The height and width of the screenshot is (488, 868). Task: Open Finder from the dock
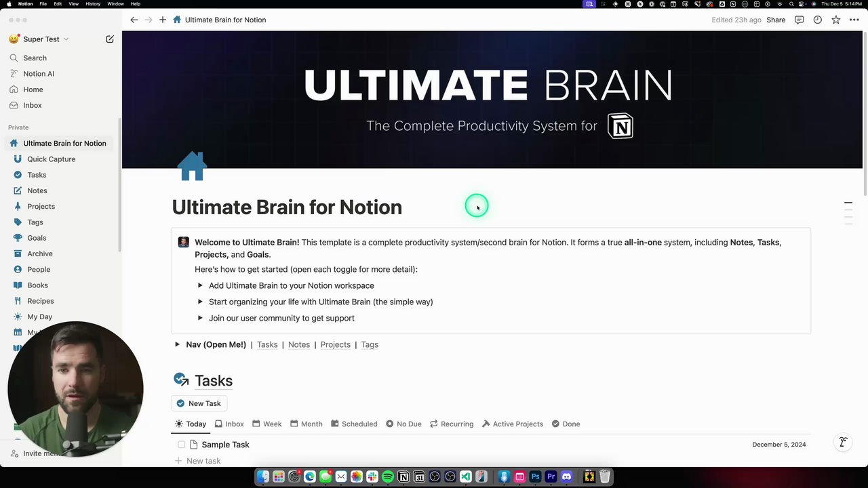(263, 477)
